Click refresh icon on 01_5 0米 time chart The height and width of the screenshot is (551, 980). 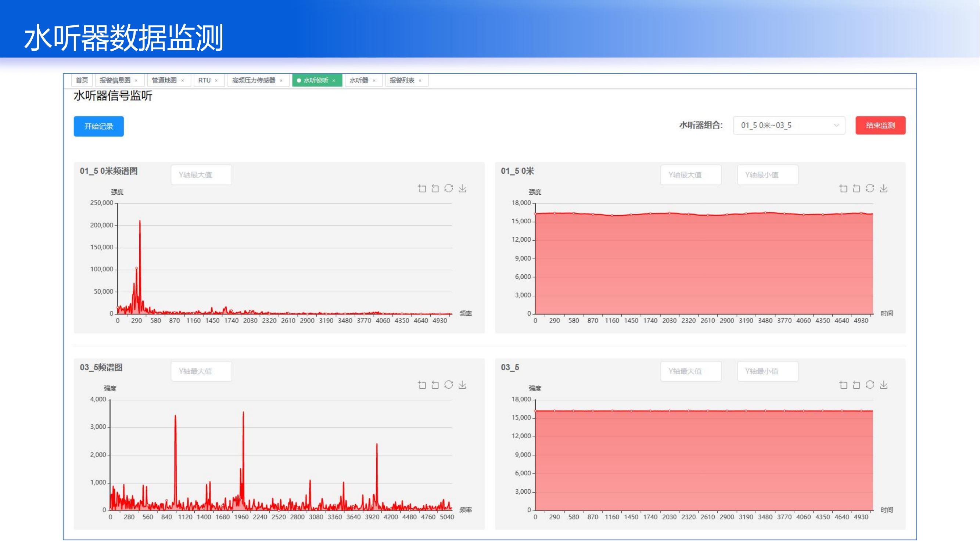pos(870,188)
